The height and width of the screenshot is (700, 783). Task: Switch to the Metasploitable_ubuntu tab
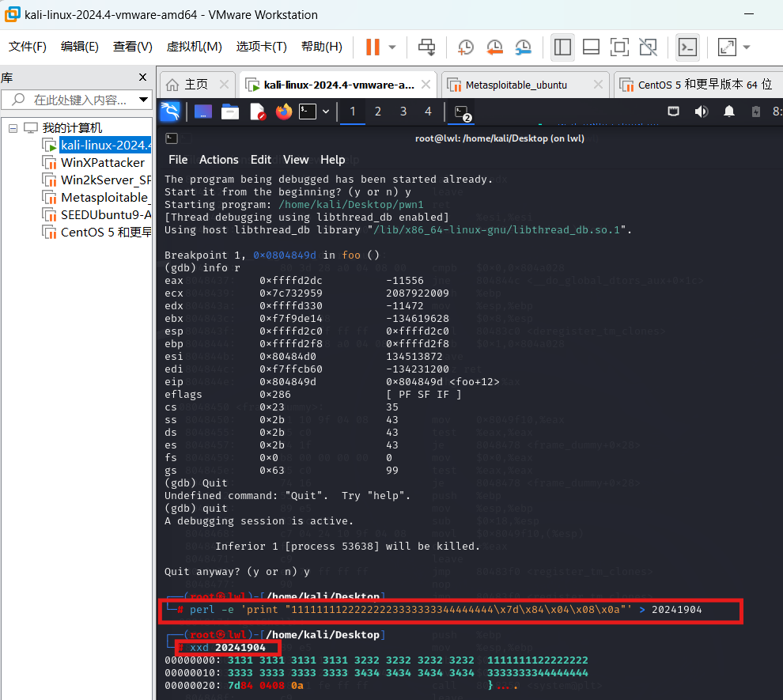[x=516, y=85]
